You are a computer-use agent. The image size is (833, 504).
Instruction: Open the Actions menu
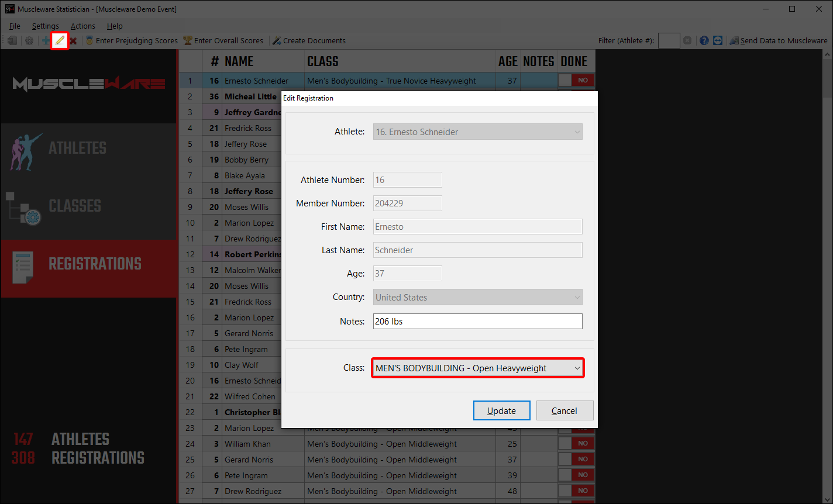(x=82, y=26)
